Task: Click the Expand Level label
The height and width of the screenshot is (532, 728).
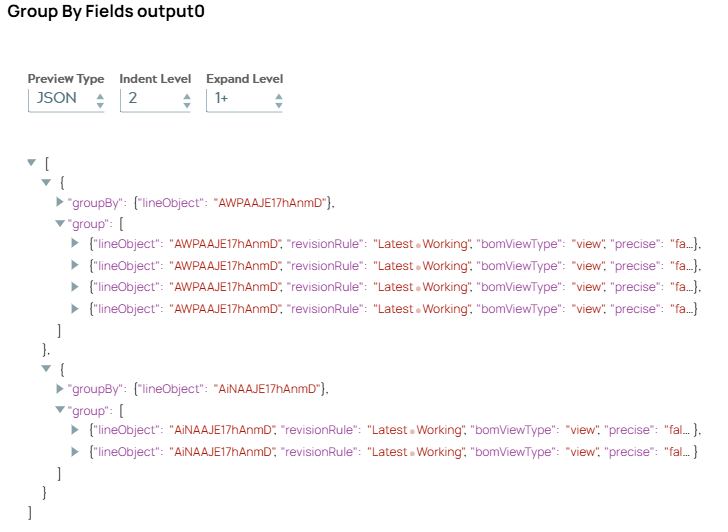Action: (x=245, y=79)
